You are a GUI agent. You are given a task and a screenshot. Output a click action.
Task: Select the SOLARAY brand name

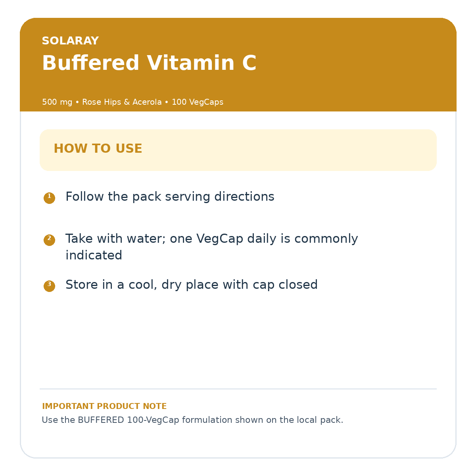click(70, 41)
